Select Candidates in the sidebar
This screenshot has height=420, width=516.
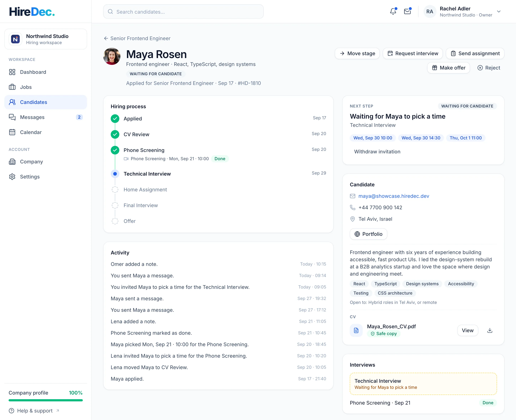click(x=46, y=102)
